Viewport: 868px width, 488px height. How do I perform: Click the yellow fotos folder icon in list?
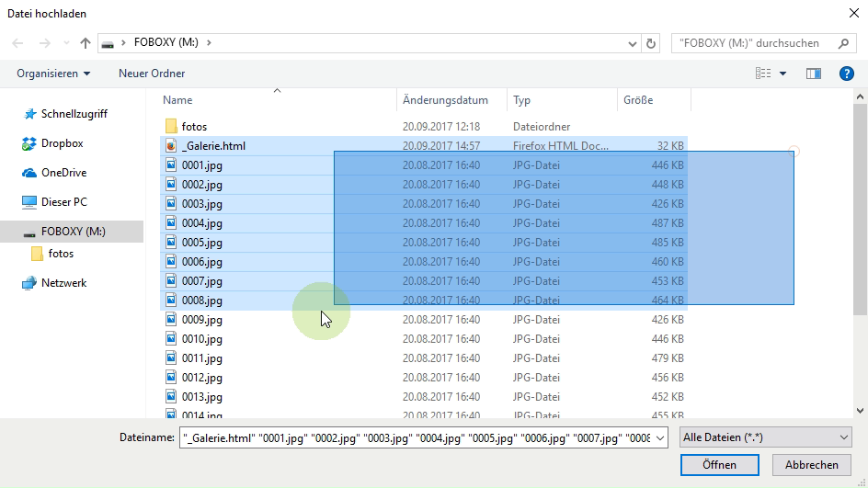[170, 127]
